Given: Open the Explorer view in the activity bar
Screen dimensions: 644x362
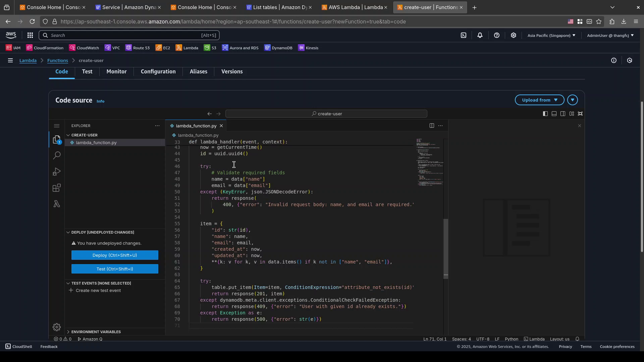Looking at the screenshot, I should click(x=57, y=139).
